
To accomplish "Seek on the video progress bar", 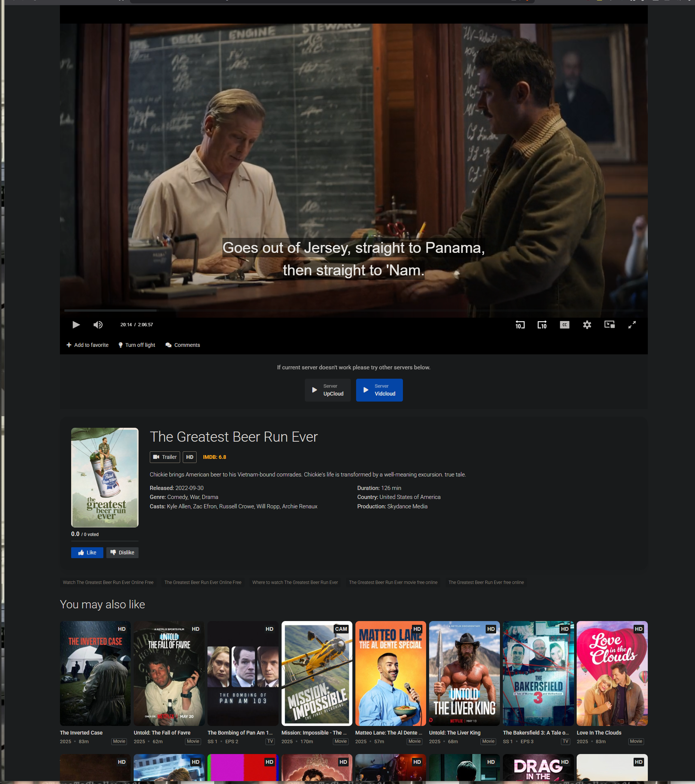I will [353, 310].
